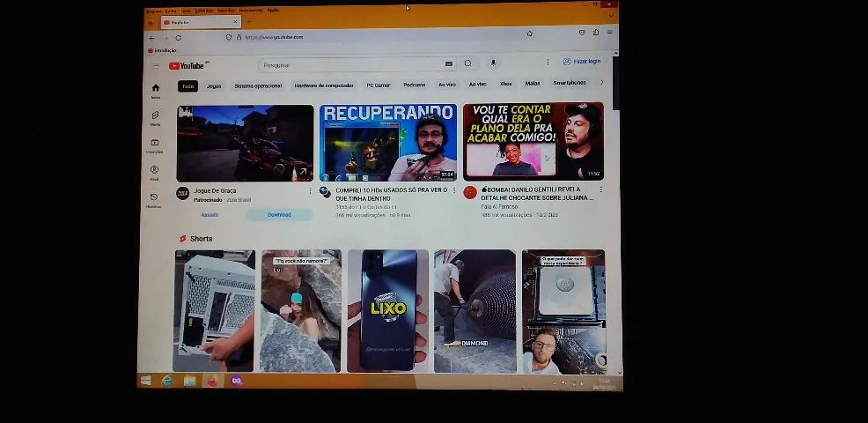Select the Tudo filter chip

pyautogui.click(x=188, y=86)
